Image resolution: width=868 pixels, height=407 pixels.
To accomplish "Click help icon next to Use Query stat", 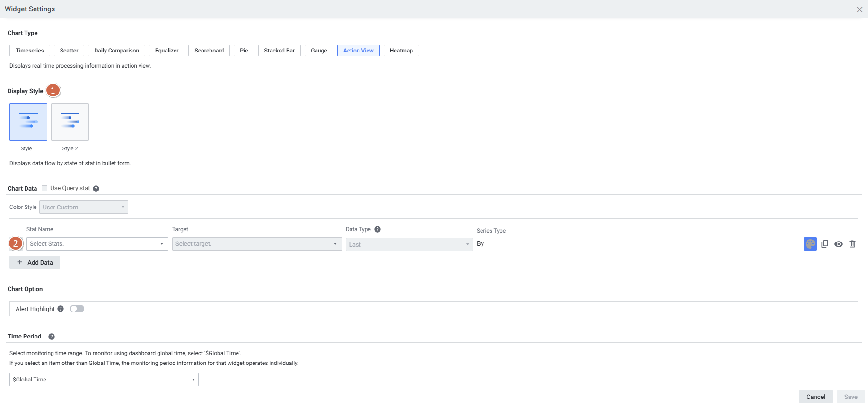I will click(96, 189).
